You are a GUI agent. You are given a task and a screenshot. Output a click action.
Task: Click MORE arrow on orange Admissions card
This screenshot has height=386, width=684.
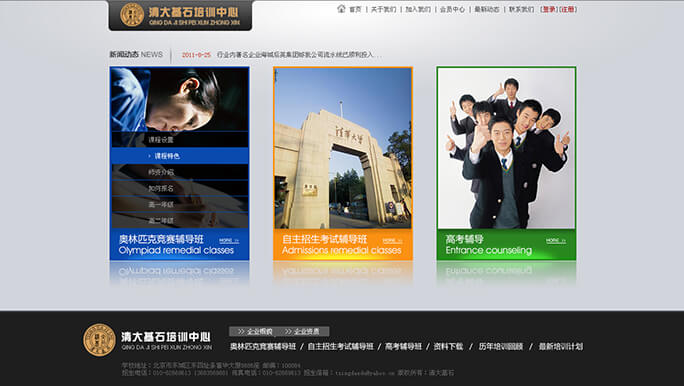392,240
